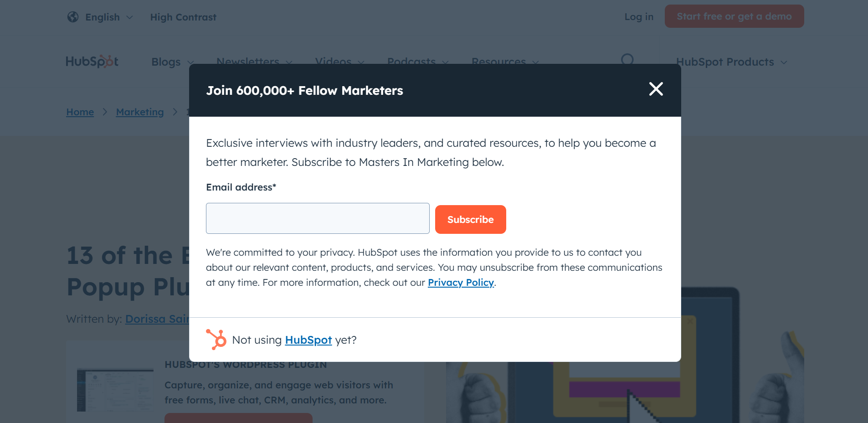Click Start free or get a demo

coord(734,16)
